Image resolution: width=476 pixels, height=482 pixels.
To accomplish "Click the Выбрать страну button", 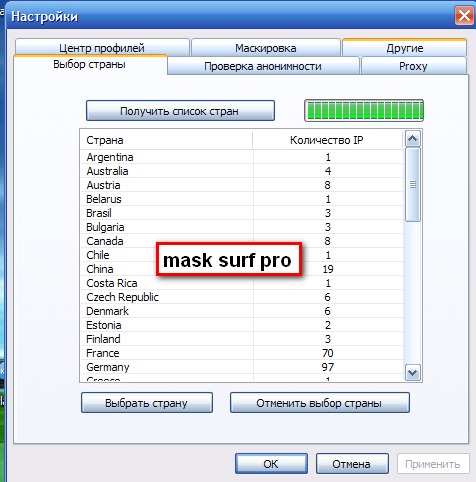I will (147, 403).
